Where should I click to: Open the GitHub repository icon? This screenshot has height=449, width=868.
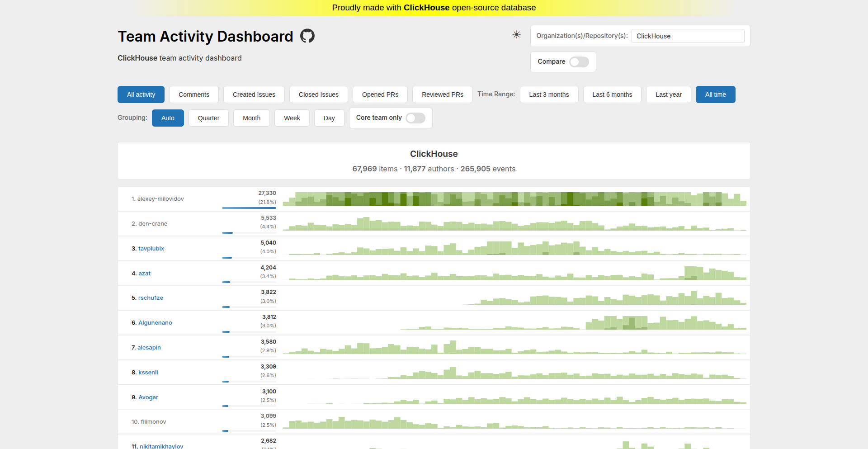point(307,36)
